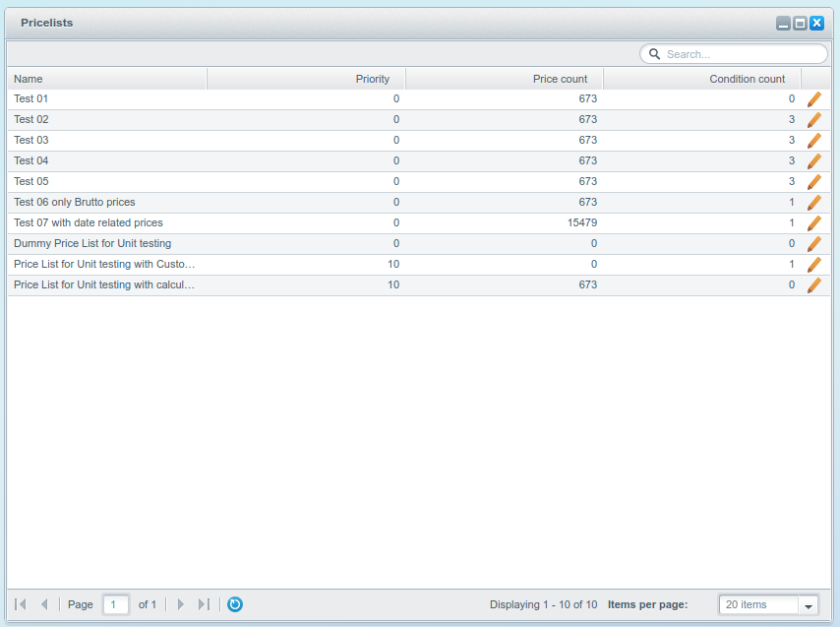The width and height of the screenshot is (840, 627).
Task: Focus the page number input box
Action: 116,604
